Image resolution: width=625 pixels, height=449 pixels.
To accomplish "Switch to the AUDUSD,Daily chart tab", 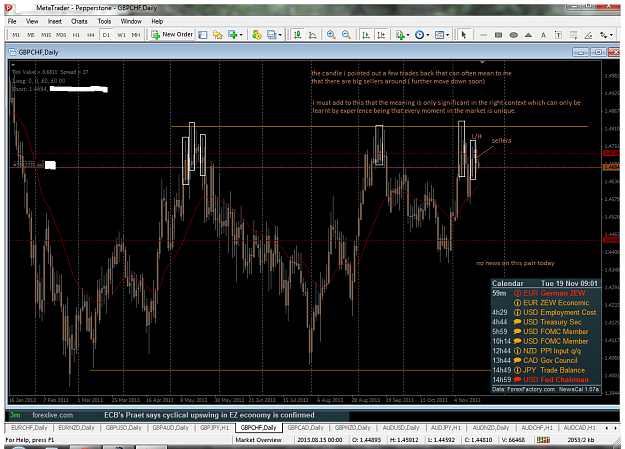I will [x=401, y=427].
